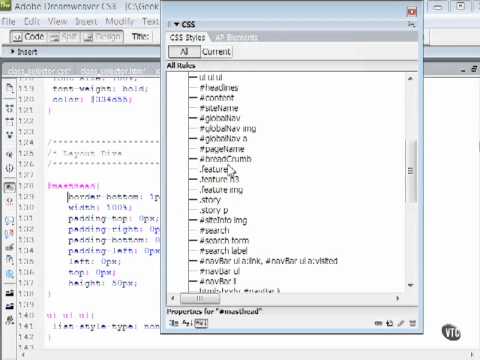Select the #globalNav img rule

pos(228,128)
